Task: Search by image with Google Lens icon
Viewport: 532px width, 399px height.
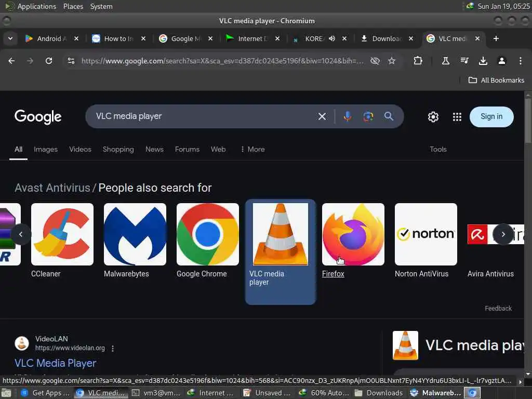Action: tap(368, 116)
